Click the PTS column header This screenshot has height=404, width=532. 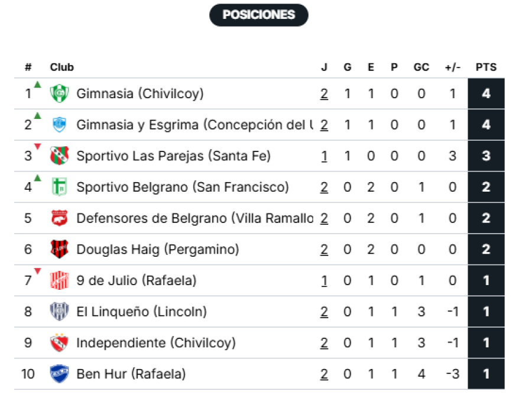486,67
